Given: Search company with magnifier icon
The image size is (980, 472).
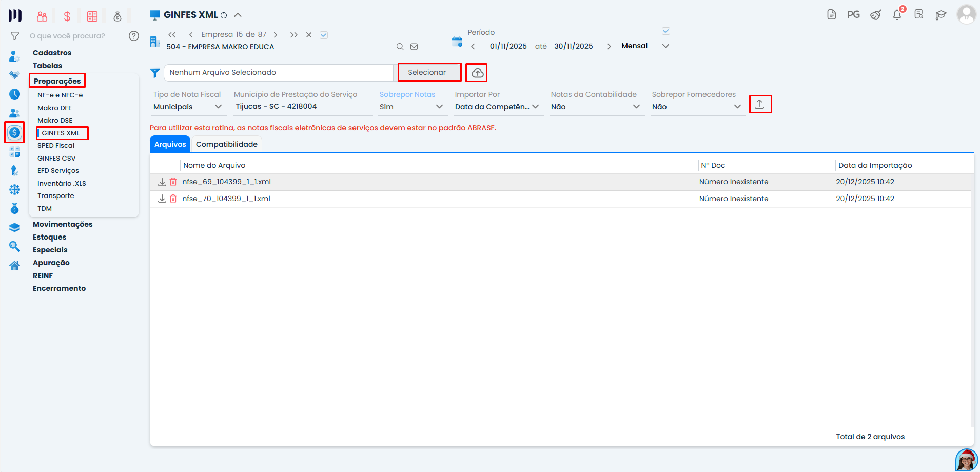Looking at the screenshot, I should coord(400,47).
